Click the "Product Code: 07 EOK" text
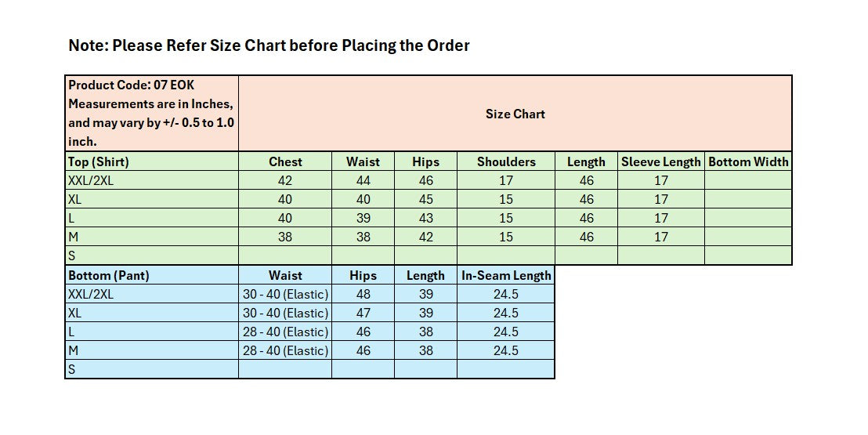This screenshot has height=435, width=868. [x=131, y=85]
